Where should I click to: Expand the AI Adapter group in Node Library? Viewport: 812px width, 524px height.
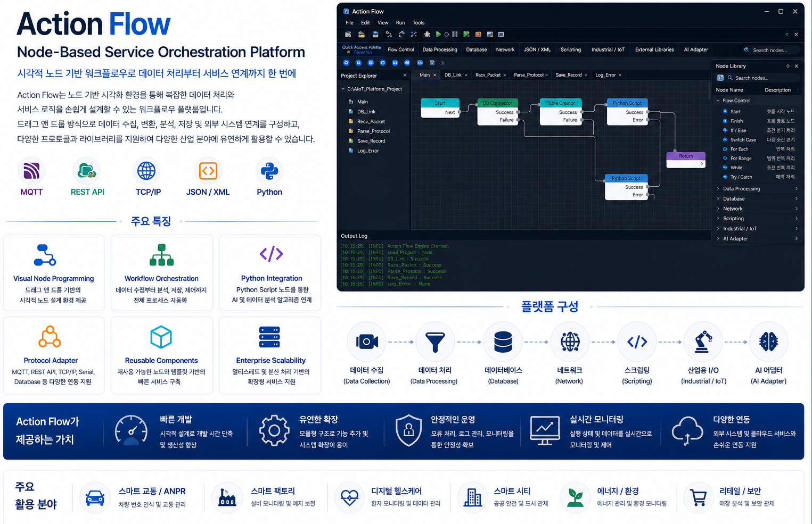pos(718,239)
